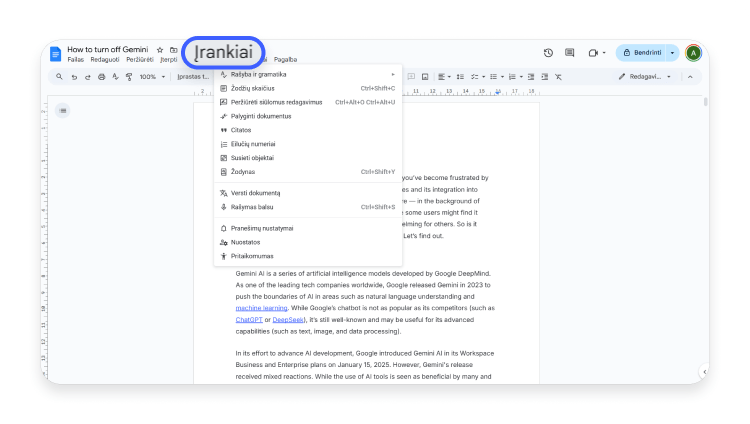Open the text alignment dropdown
Viewport: 750px width, 424px height.
click(x=444, y=77)
